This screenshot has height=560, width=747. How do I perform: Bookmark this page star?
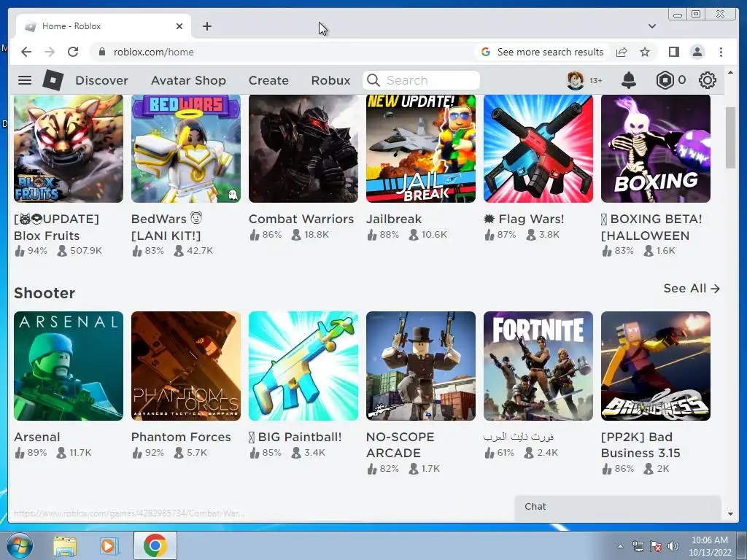[x=645, y=52]
